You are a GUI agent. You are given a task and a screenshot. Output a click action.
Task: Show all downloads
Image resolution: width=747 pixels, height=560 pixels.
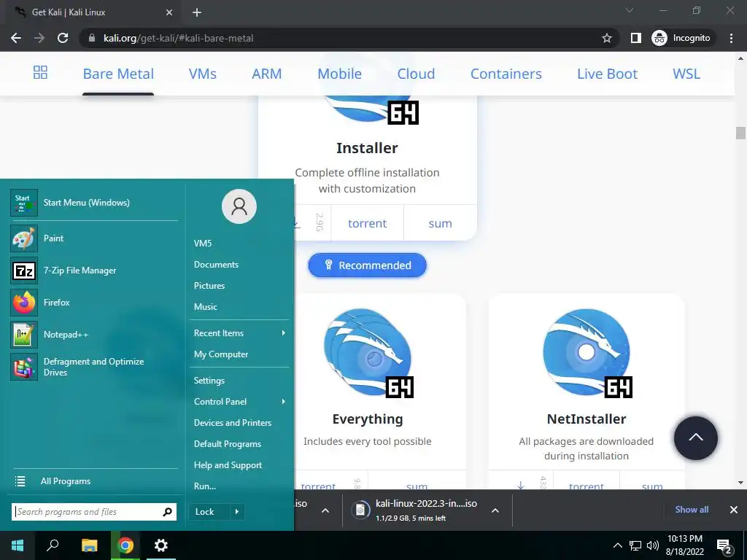692,510
